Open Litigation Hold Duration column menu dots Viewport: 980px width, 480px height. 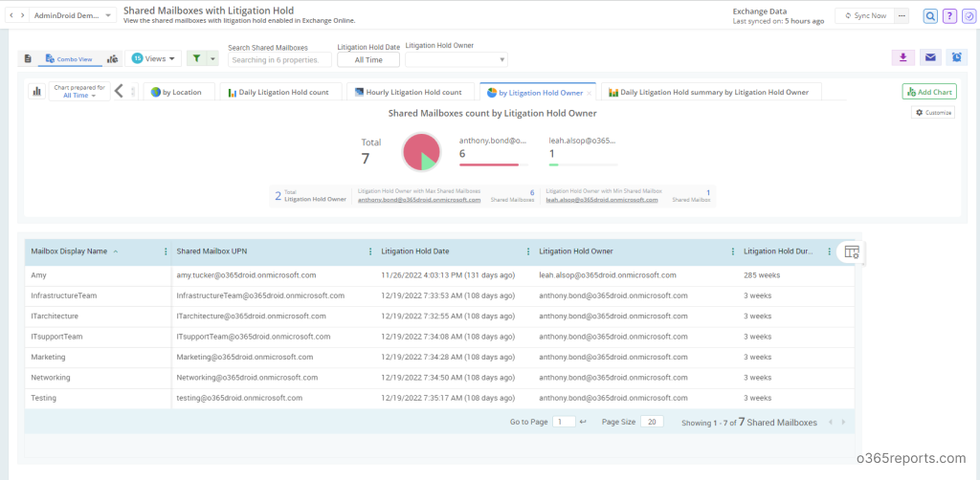click(830, 251)
